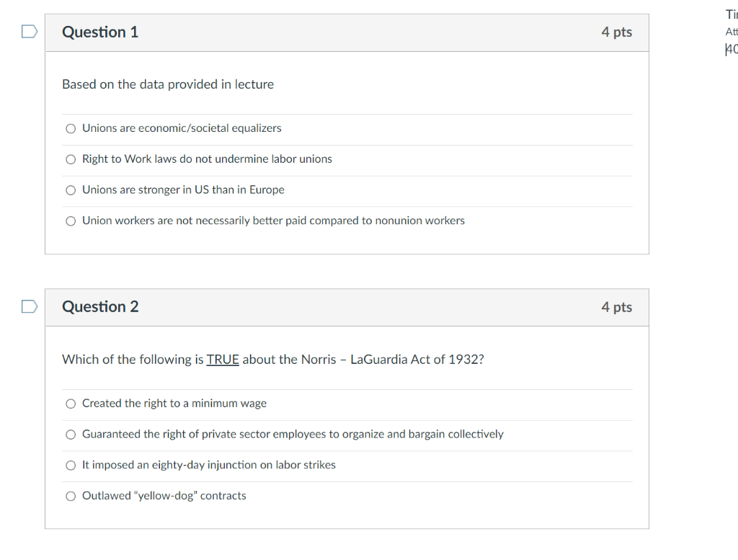Pick radio 'Unions are stronger in US than in Europe'
The height and width of the screenshot is (560, 738).
pyautogui.click(x=71, y=190)
